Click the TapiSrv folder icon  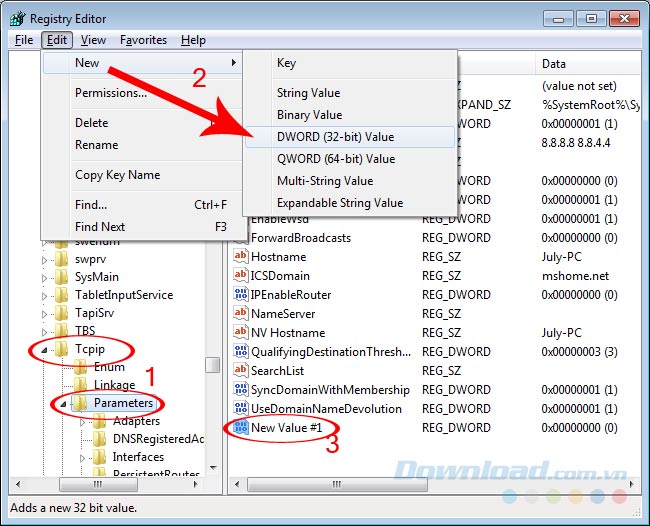tap(62, 313)
